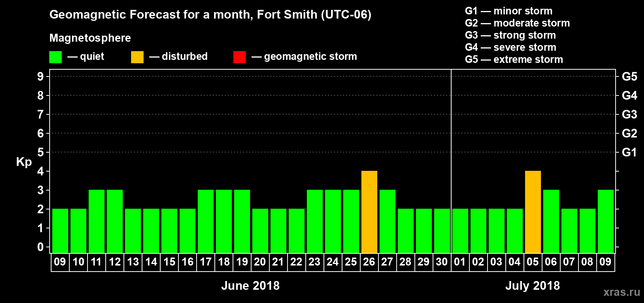Click the green bar above June 19
The image size is (644, 303).
coord(242,221)
